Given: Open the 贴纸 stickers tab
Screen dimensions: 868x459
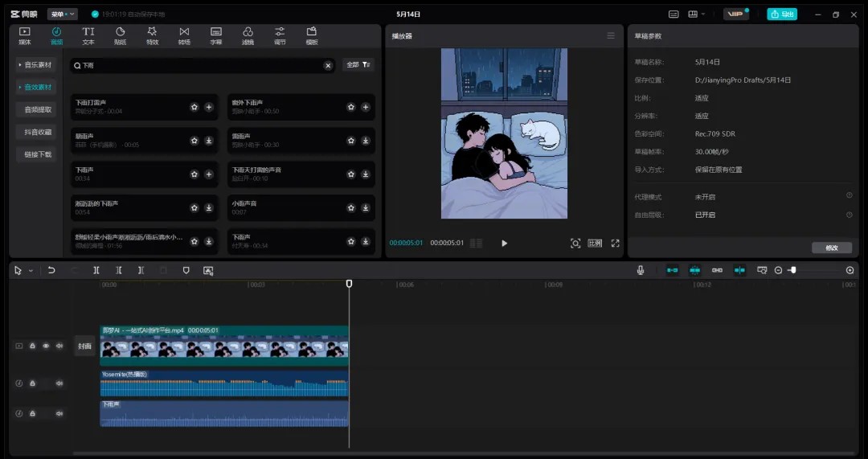Looking at the screenshot, I should pyautogui.click(x=120, y=36).
